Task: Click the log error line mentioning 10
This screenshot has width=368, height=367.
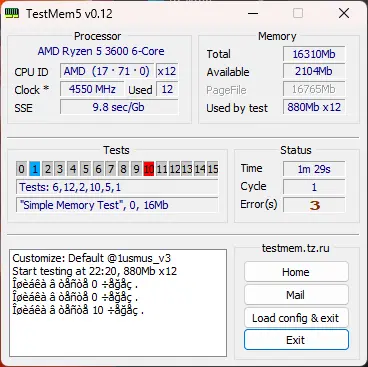Action: click(x=78, y=310)
